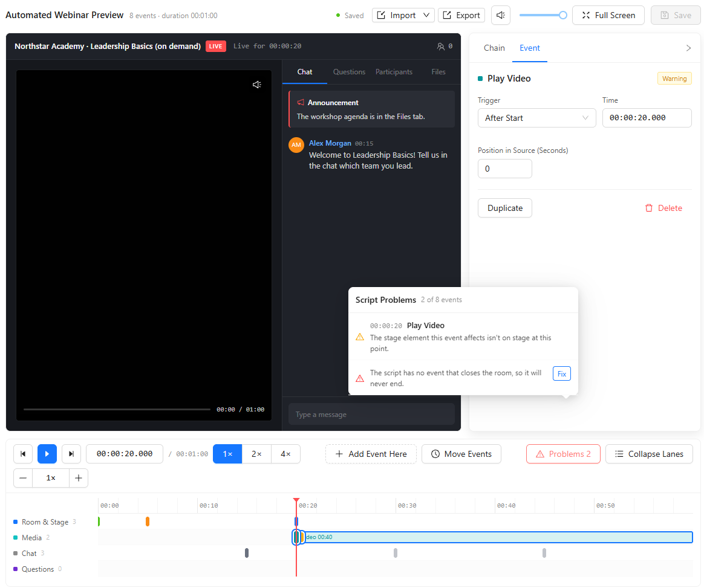Image resolution: width=704 pixels, height=588 pixels.
Task: Click Alex Morgan's AM avatar
Action: click(x=296, y=145)
